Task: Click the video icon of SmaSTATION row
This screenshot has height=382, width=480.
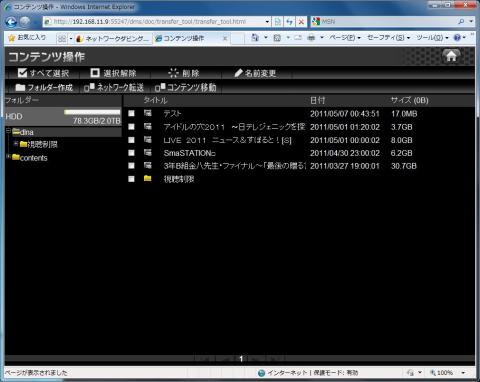Action: tap(148, 152)
